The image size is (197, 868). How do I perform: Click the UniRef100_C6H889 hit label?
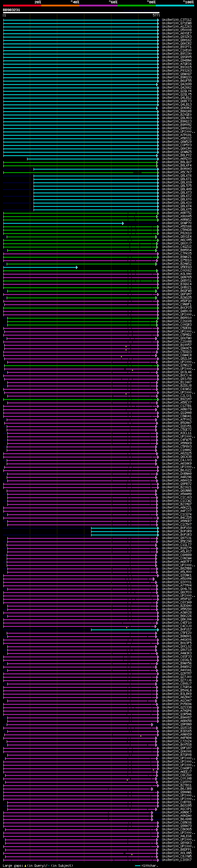coord(177,555)
